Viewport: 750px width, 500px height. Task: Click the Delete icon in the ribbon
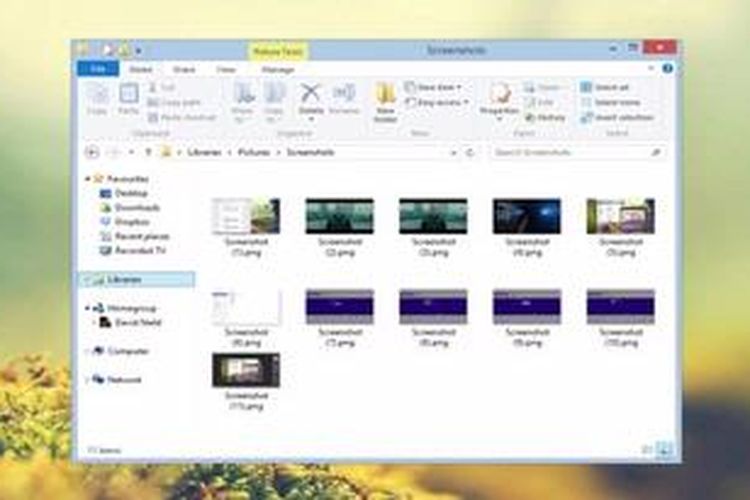coord(310,98)
